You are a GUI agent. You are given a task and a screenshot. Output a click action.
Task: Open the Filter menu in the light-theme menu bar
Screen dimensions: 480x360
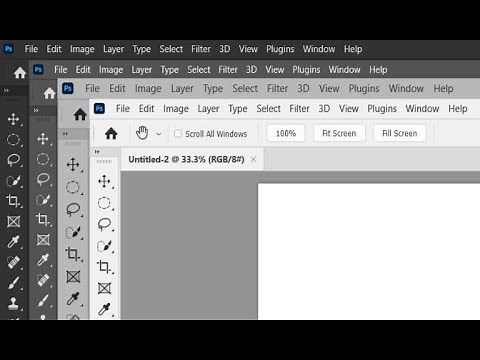click(299, 109)
